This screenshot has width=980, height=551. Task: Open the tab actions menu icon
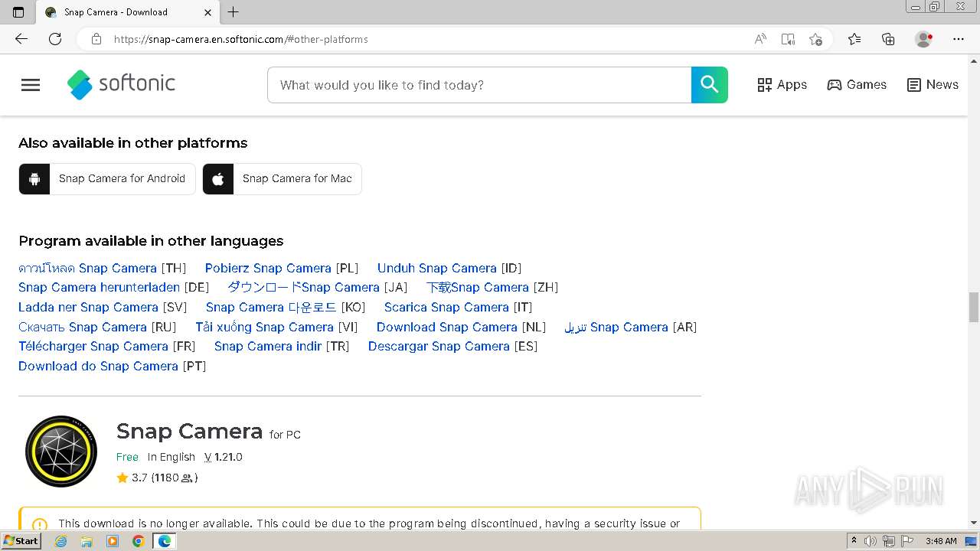pos(18,12)
